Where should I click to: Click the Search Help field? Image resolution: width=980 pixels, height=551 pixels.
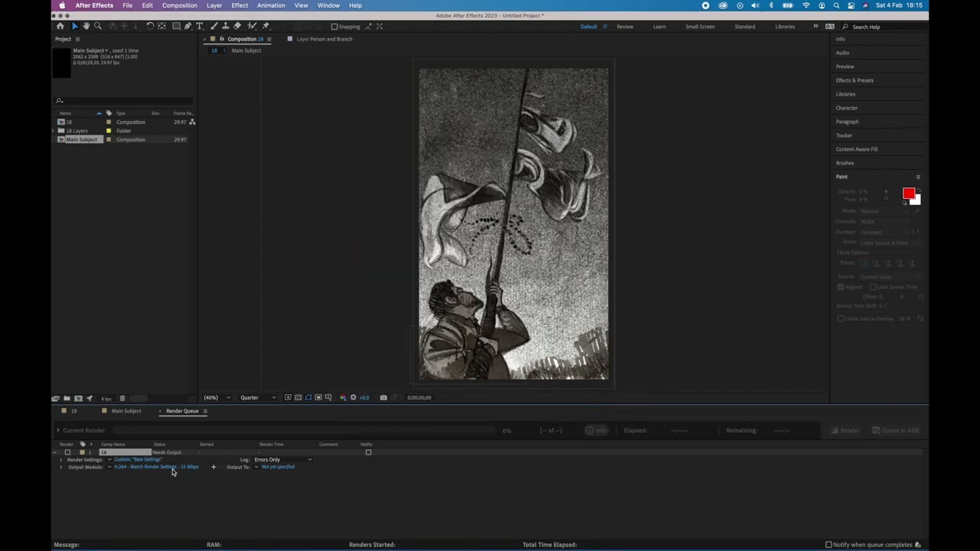click(x=884, y=27)
